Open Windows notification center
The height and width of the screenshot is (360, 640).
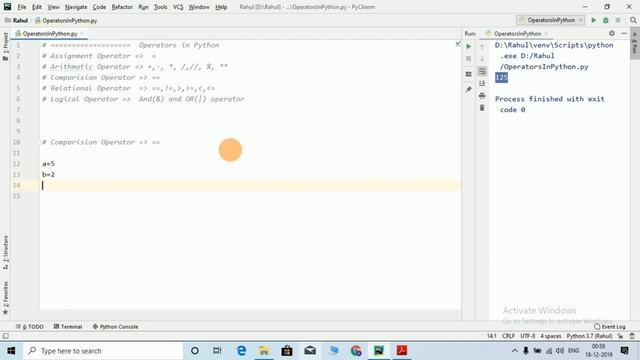624,351
